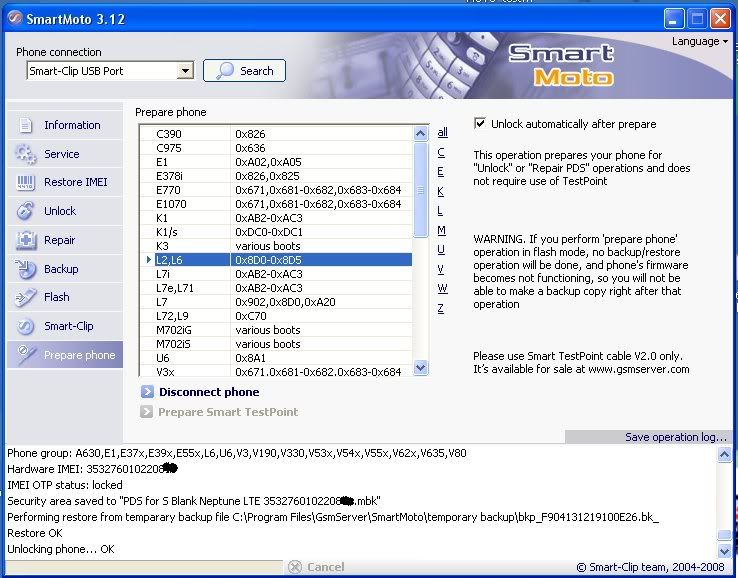Filter phone list by letter C

click(441, 152)
